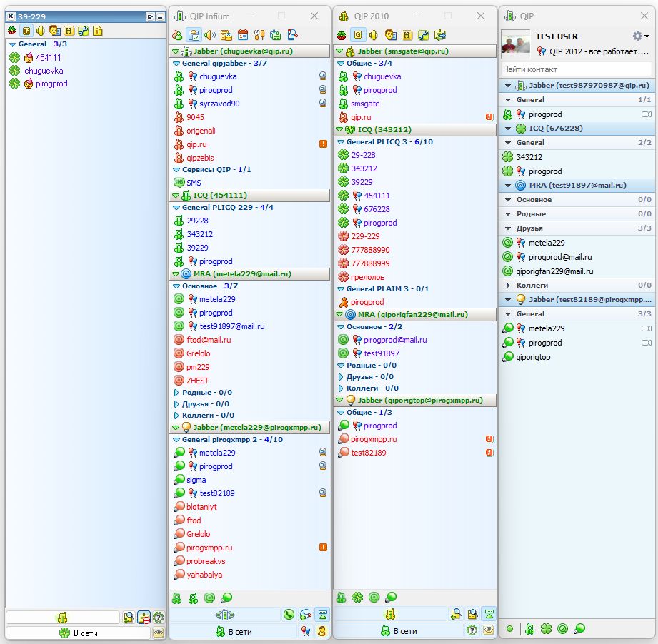Click sound speaker icon in 39-229 window toolbar

(40, 31)
